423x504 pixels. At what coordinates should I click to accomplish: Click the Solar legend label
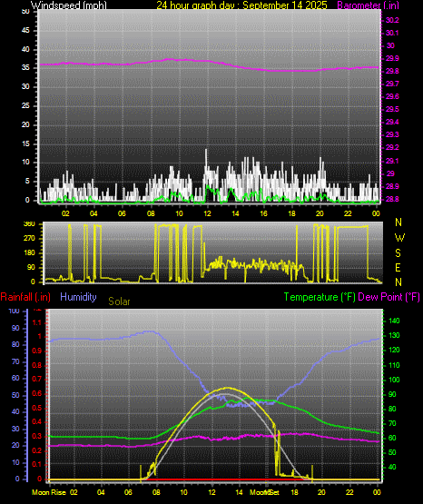tap(119, 301)
